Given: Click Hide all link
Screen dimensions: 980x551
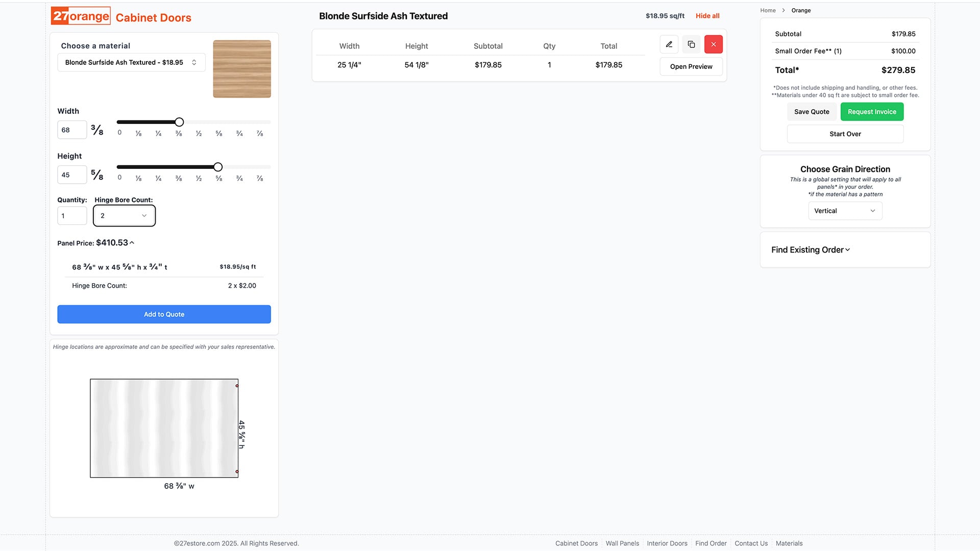Looking at the screenshot, I should (x=707, y=16).
